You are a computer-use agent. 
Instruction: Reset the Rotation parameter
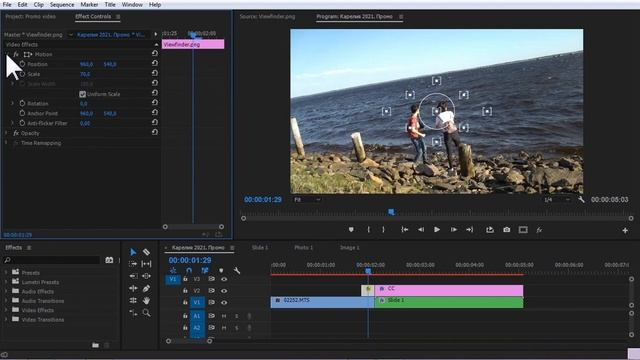(x=155, y=103)
